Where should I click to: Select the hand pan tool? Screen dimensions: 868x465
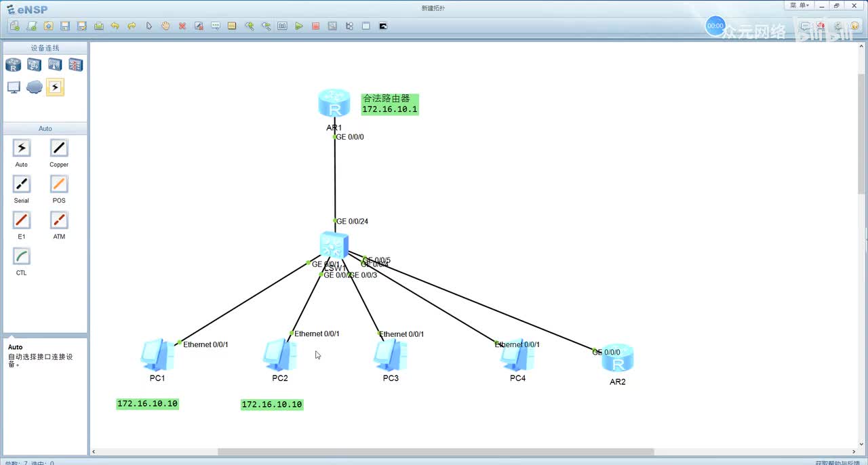(x=165, y=26)
